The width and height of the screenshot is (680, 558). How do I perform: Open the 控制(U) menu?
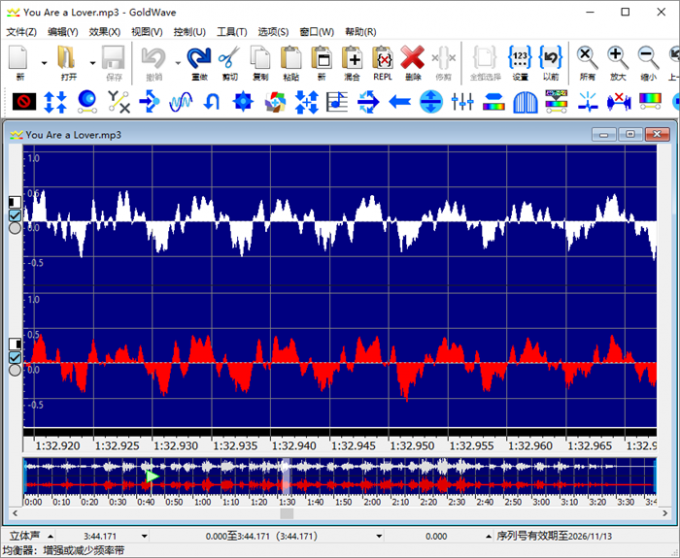190,32
